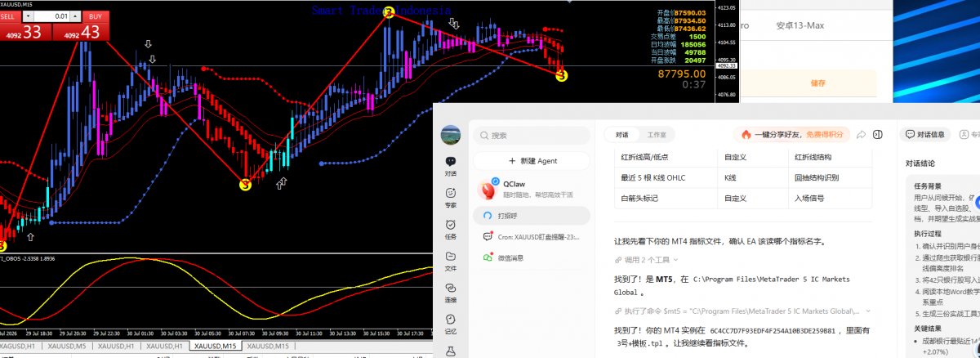Click the sell price tile 4092 33
The width and height of the screenshot is (980, 358).
pyautogui.click(x=24, y=32)
